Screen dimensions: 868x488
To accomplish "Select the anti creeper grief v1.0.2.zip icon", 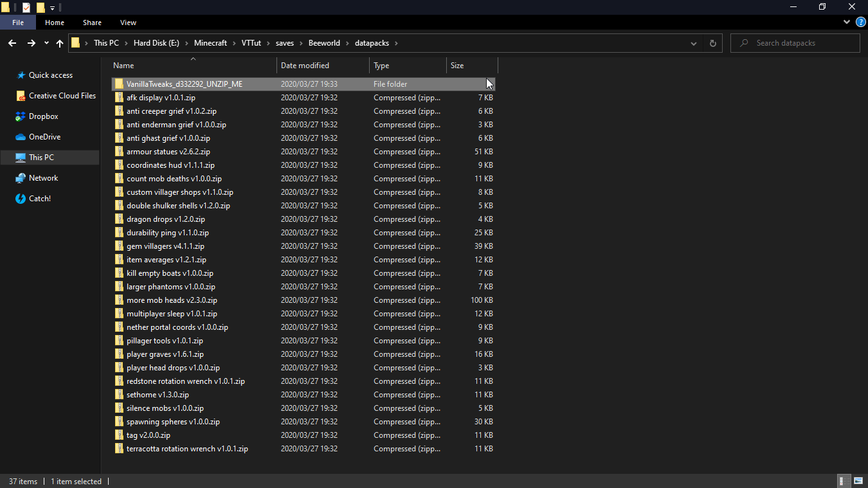I will pos(119,111).
